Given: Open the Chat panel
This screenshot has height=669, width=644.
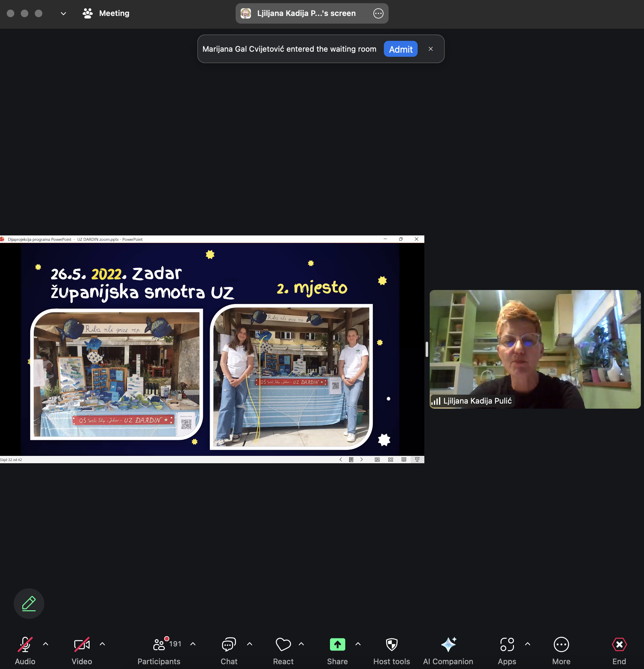Looking at the screenshot, I should pos(229,644).
